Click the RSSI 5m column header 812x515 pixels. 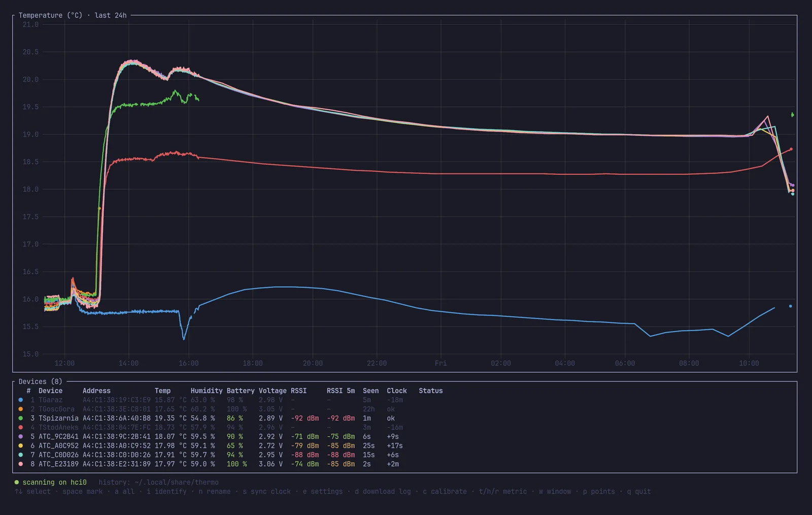tap(341, 391)
